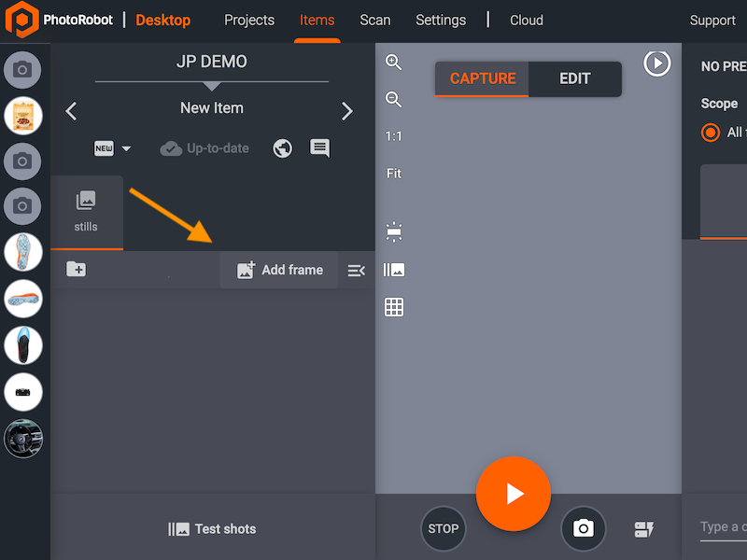This screenshot has width=747, height=560.
Task: Click the Add frame button
Action: (x=279, y=270)
